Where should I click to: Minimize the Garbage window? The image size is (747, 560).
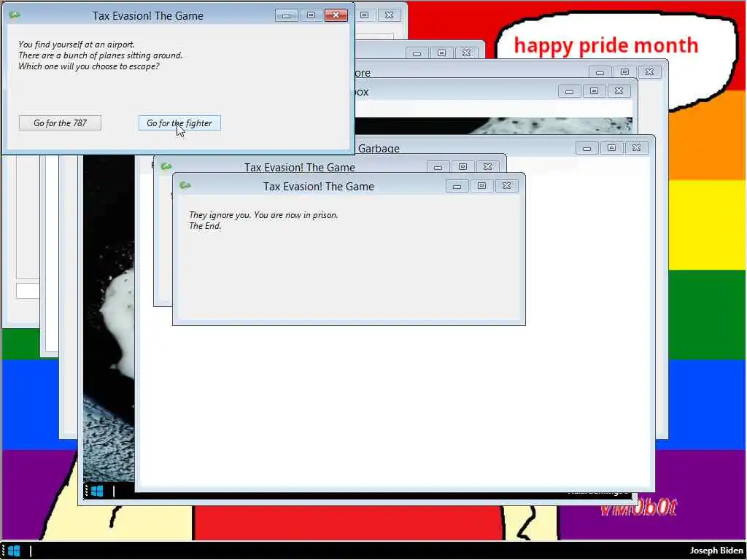tap(587, 148)
